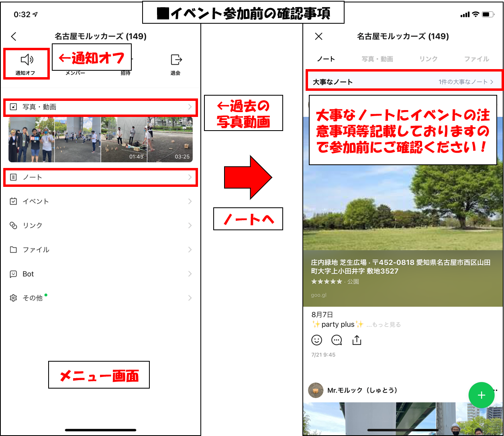
Task: Open comments with speech bubble icon
Action: click(x=337, y=340)
